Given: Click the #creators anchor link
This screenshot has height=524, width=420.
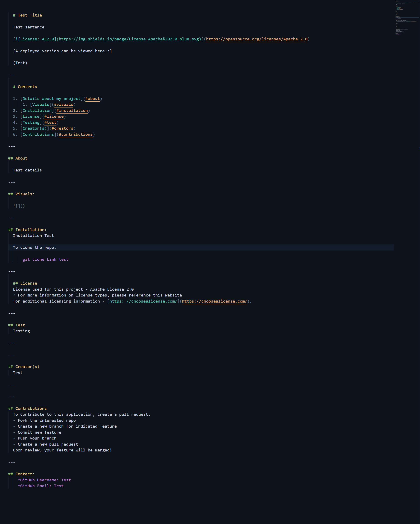Looking at the screenshot, I should 62,128.
